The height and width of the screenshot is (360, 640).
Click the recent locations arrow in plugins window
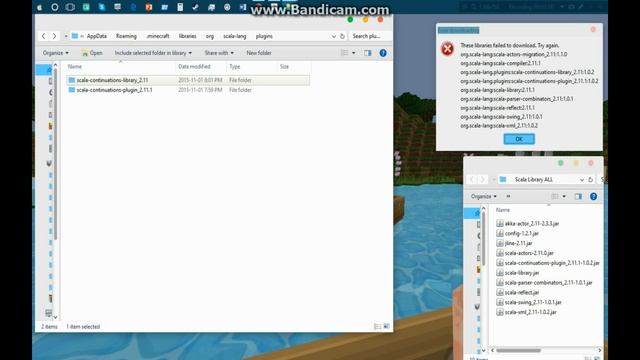point(65,36)
